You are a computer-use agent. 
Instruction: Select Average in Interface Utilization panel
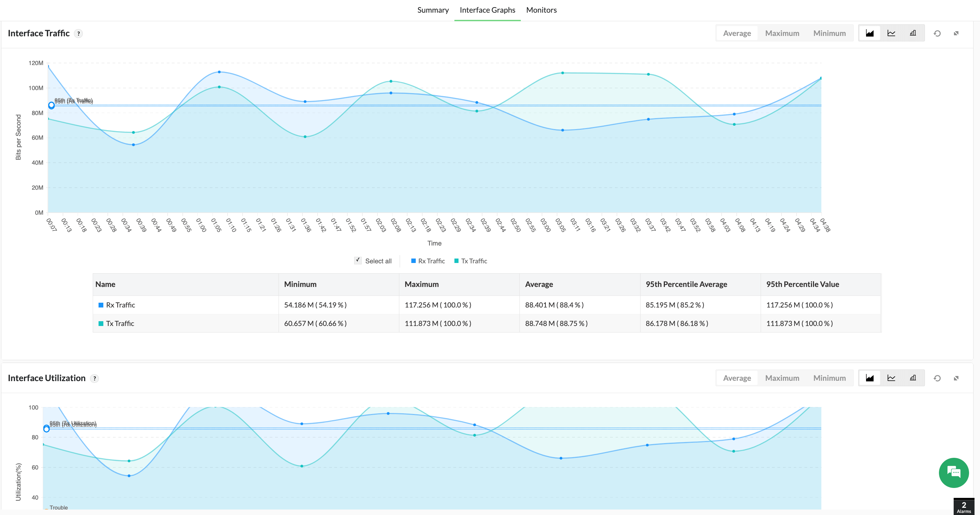coord(737,378)
